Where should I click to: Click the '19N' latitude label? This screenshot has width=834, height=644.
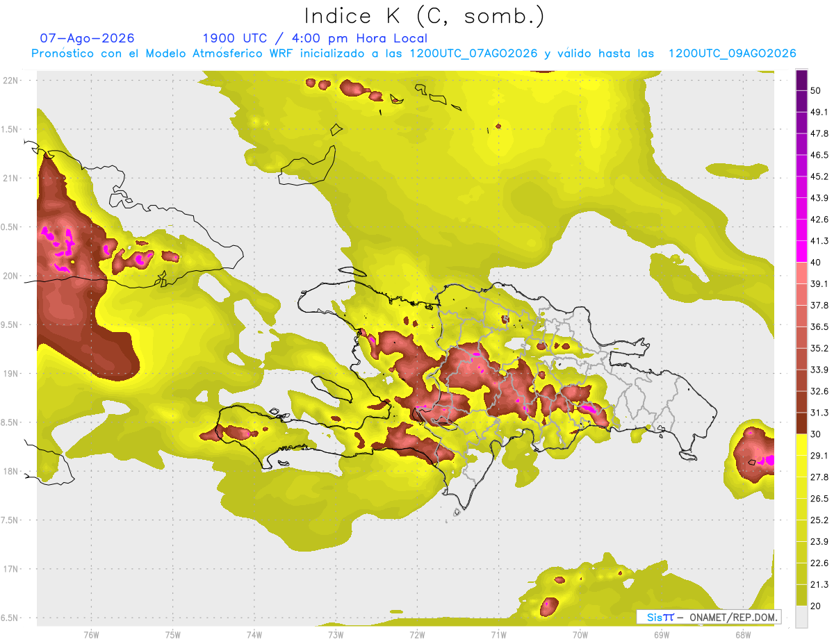click(x=11, y=374)
